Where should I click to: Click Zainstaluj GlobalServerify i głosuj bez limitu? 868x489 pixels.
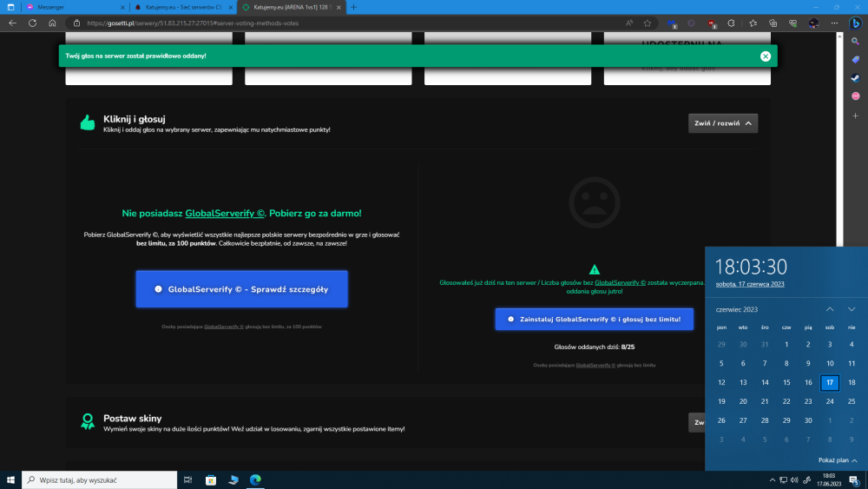(594, 319)
